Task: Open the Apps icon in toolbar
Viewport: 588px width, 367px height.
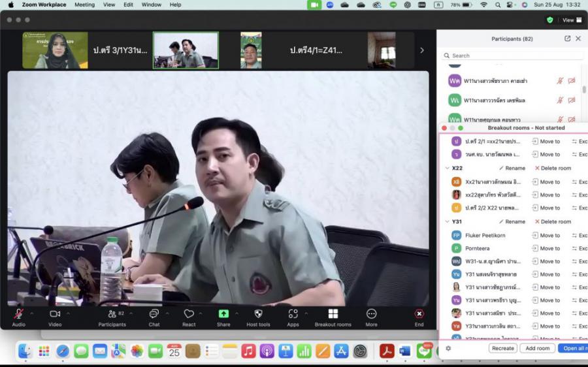Action: coord(293,314)
